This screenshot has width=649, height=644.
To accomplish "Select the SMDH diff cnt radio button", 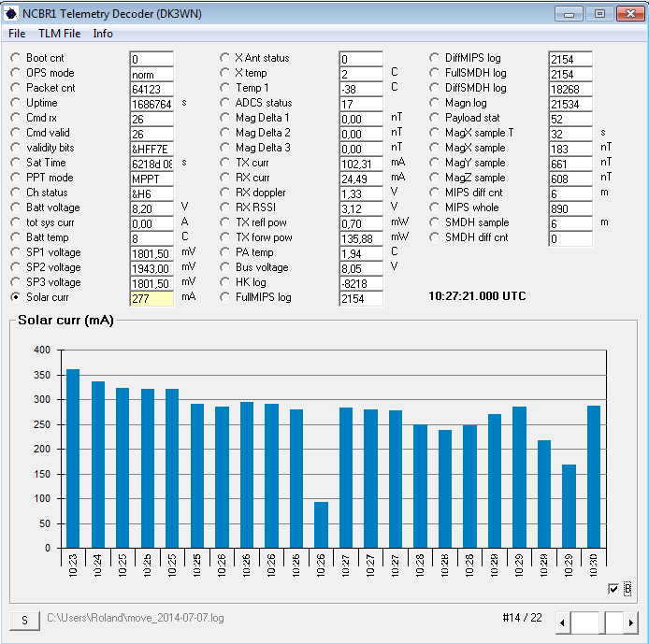I will [436, 237].
